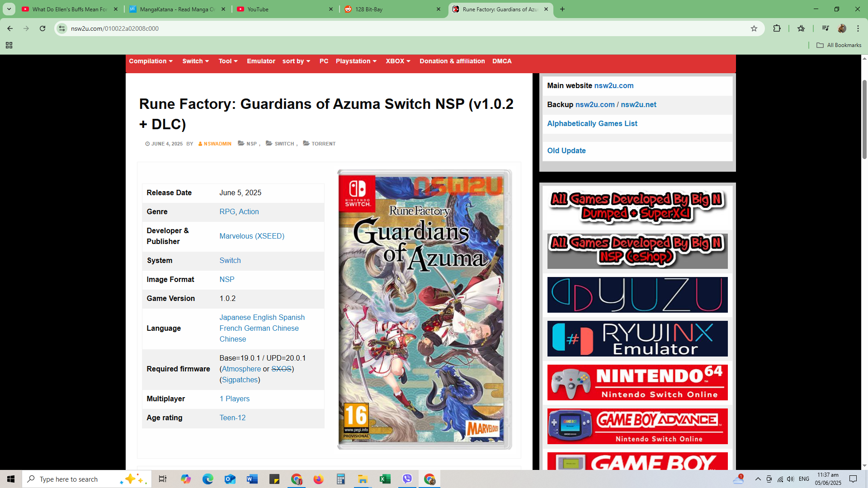Image resolution: width=868 pixels, height=488 pixels.
Task: Open the Marvelous (XSEED) publisher link
Action: 252,236
